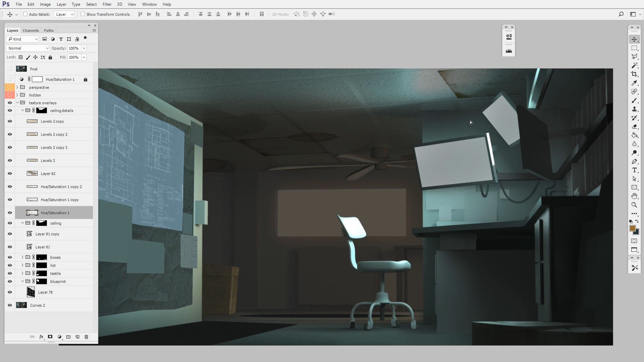The width and height of the screenshot is (644, 362).
Task: Open the layer styles fx menu
Action: click(x=41, y=337)
